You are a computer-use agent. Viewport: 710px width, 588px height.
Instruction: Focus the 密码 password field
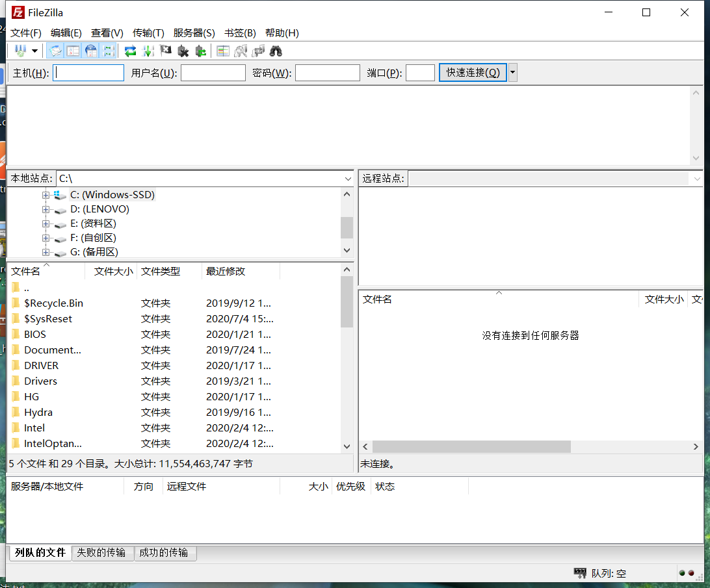(328, 73)
